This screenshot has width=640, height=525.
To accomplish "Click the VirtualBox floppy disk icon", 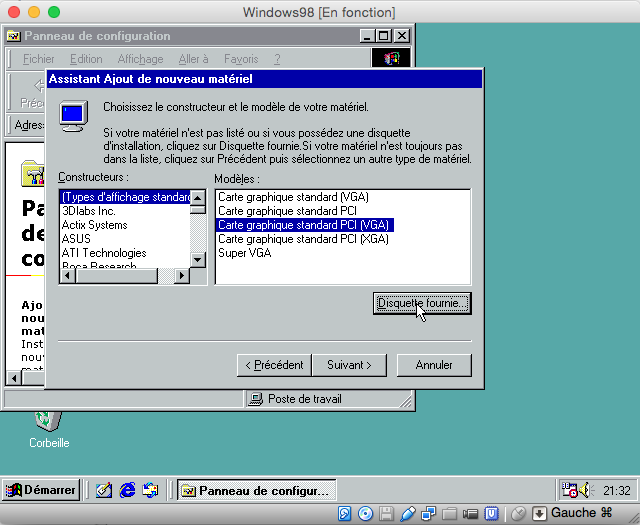I will click(x=386, y=514).
